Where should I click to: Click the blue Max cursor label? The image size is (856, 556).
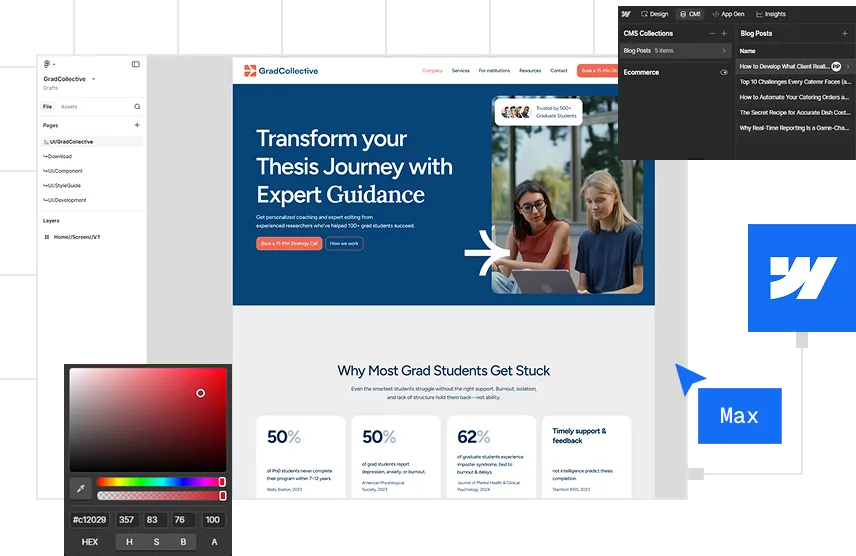pos(739,416)
